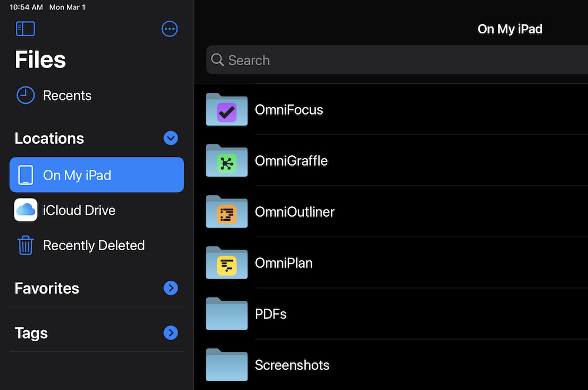Collapse the Locations section chevron
588x390 pixels.
click(171, 138)
